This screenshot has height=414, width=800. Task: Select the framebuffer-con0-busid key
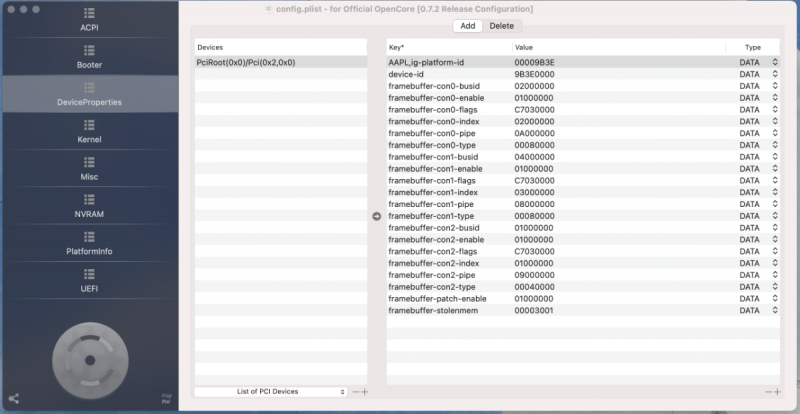(x=434, y=86)
